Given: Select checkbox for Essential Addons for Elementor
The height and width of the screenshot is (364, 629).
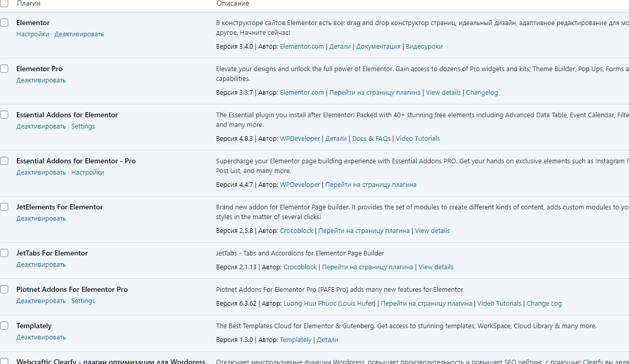Looking at the screenshot, I should [4, 115].
